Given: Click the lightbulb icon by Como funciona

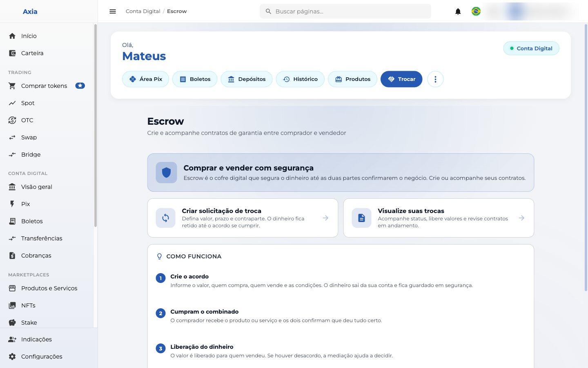Looking at the screenshot, I should [159, 256].
